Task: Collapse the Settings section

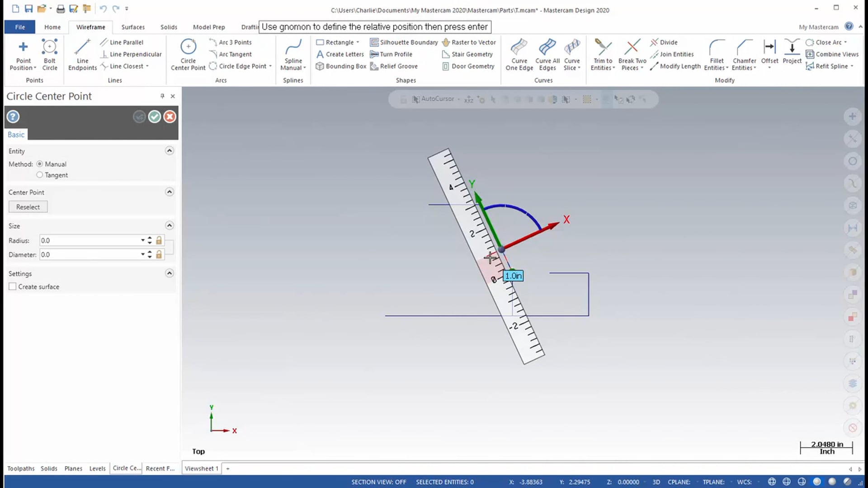Action: click(170, 273)
